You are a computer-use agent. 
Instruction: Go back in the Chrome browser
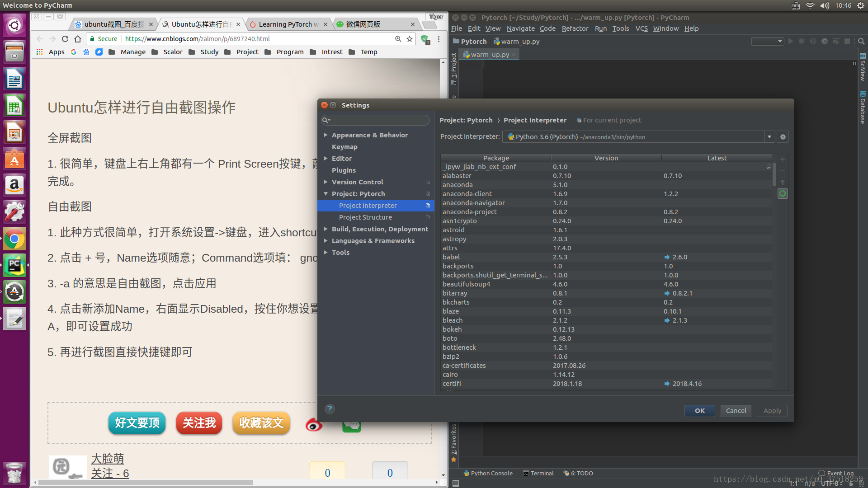(x=40, y=39)
